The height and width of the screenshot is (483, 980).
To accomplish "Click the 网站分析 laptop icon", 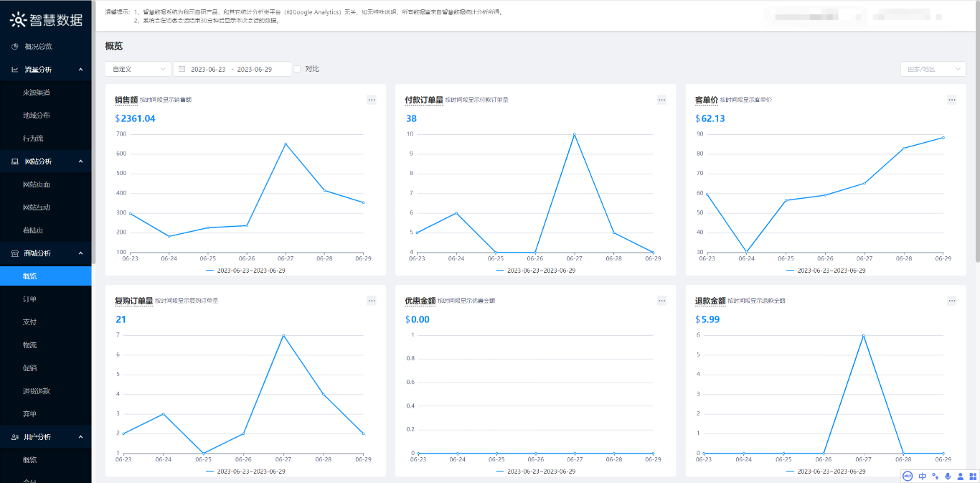I will coord(15,161).
